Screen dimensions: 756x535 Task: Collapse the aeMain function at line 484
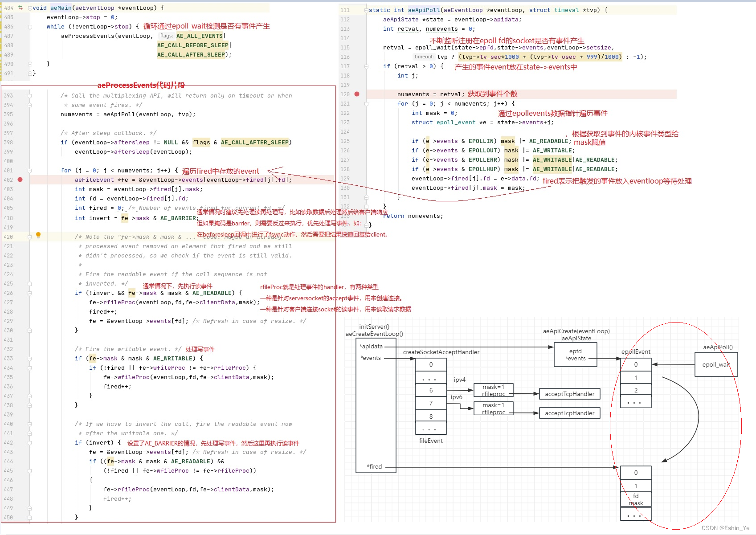point(30,8)
